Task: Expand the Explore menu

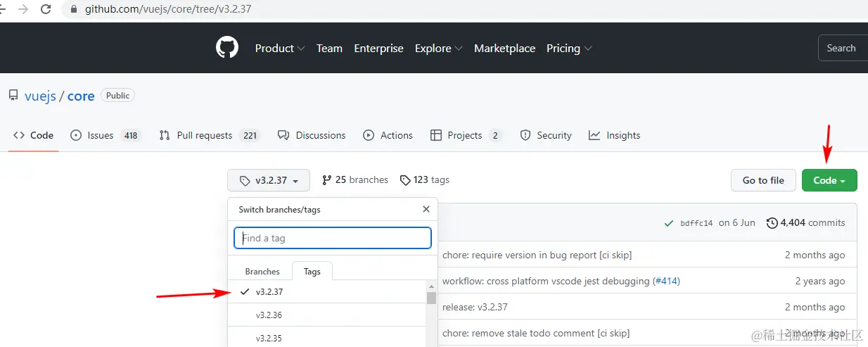Action: click(x=438, y=49)
